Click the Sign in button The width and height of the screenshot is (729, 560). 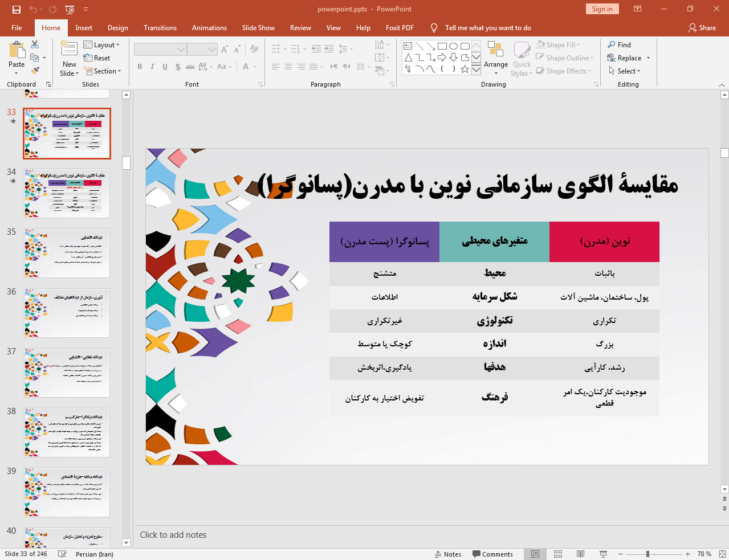[602, 9]
